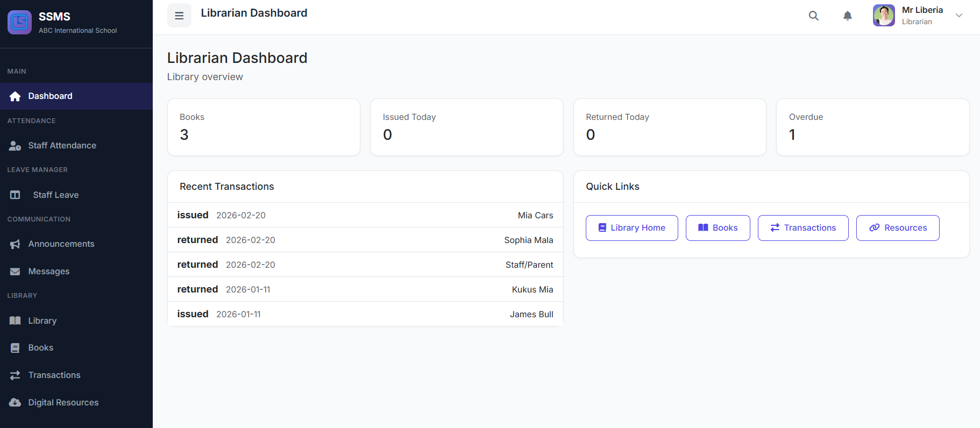This screenshot has width=980, height=428.
Task: Click the search magnifier icon in header
Action: [813, 16]
